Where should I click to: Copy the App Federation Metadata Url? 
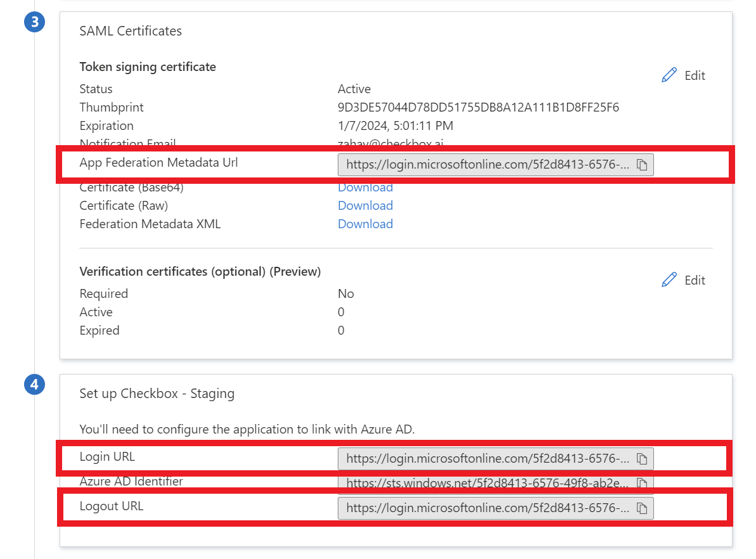pos(642,165)
